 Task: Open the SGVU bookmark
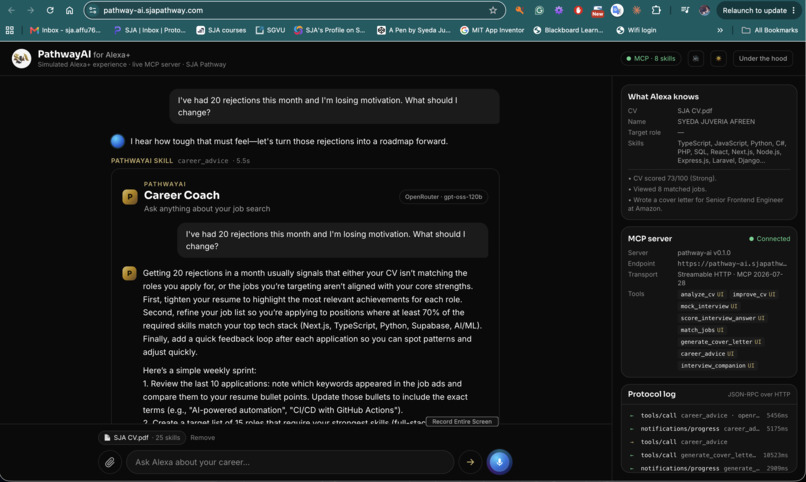pos(270,30)
